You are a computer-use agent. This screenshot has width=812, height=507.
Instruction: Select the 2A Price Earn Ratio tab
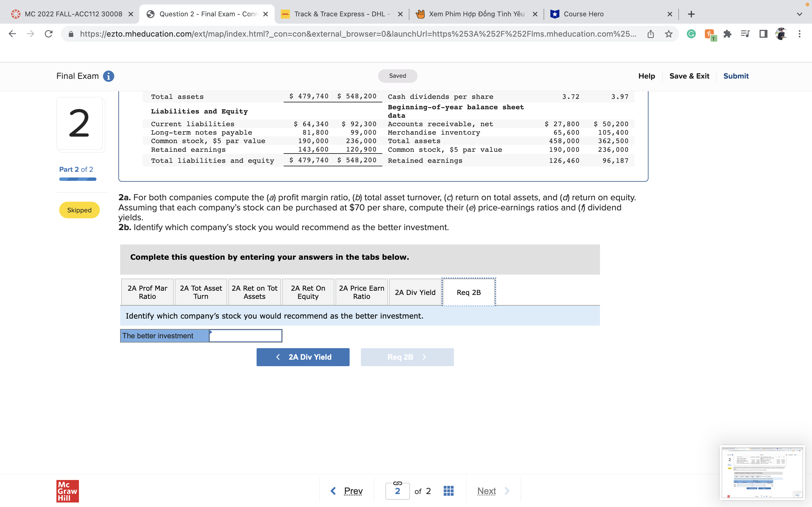361,292
